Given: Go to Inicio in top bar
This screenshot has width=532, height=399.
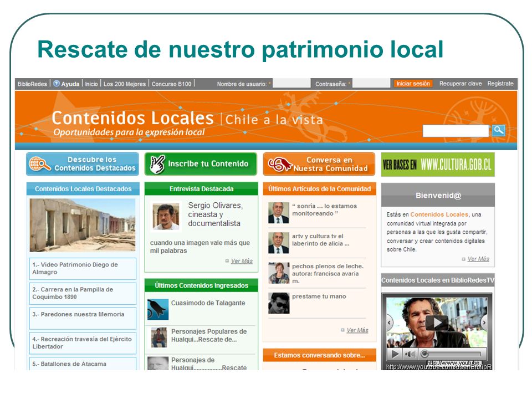Looking at the screenshot, I should (x=91, y=84).
